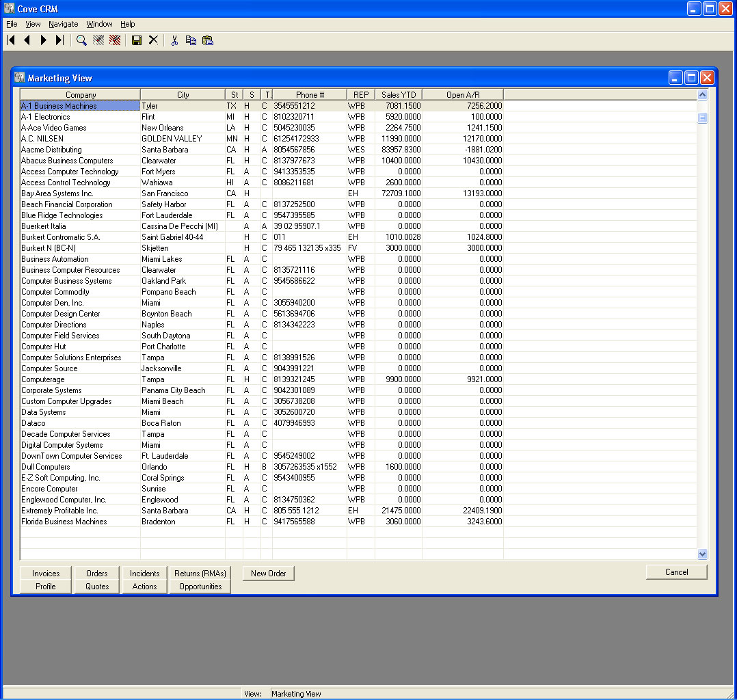Click the grid scrollbar down arrow
Image resolution: width=737 pixels, height=700 pixels.
702,554
